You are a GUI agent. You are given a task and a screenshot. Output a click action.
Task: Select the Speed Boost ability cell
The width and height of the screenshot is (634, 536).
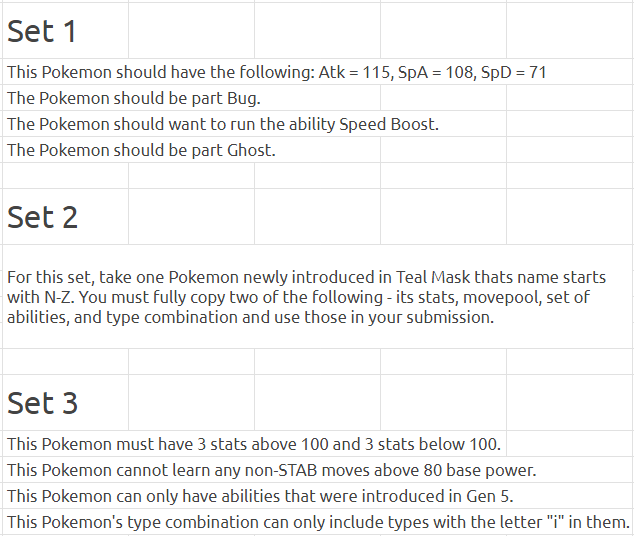point(254,124)
